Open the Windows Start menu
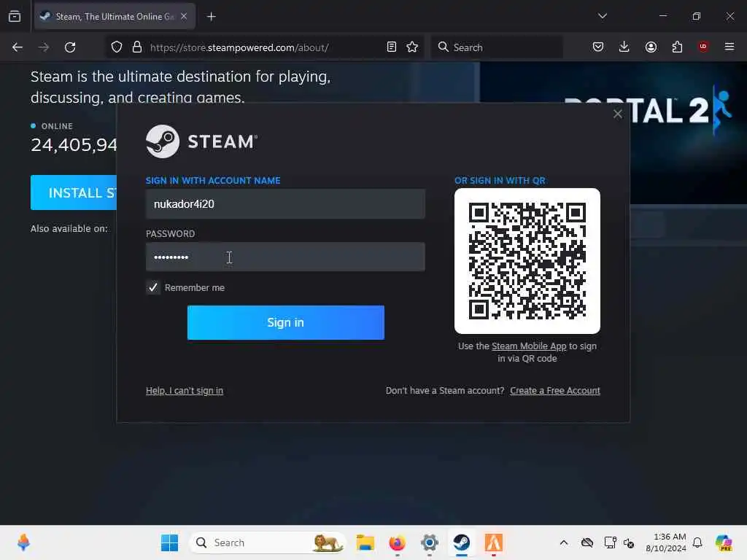This screenshot has height=560, width=747. click(x=169, y=542)
